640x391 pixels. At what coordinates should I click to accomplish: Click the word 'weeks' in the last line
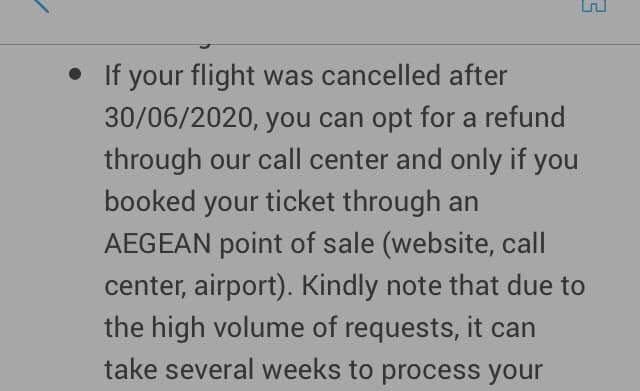tap(301, 370)
